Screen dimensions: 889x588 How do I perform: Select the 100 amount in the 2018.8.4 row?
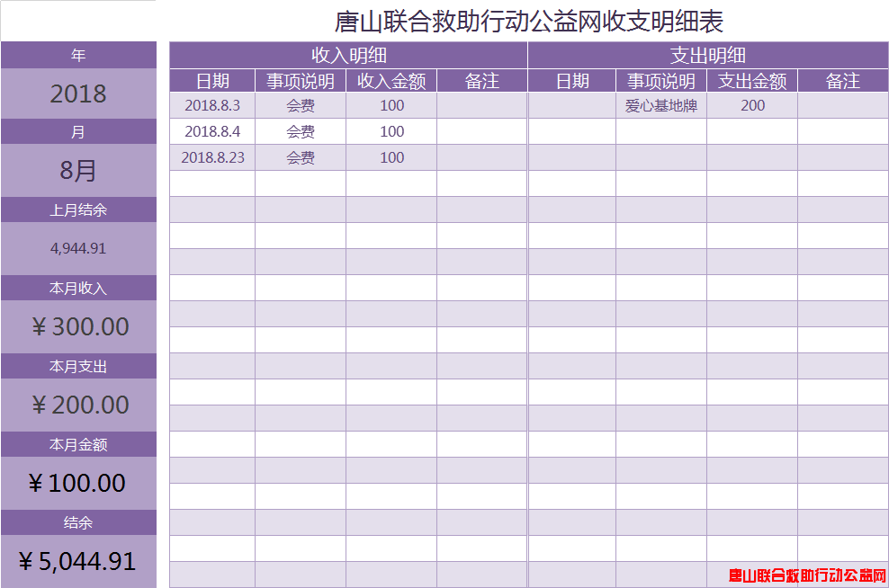click(391, 131)
